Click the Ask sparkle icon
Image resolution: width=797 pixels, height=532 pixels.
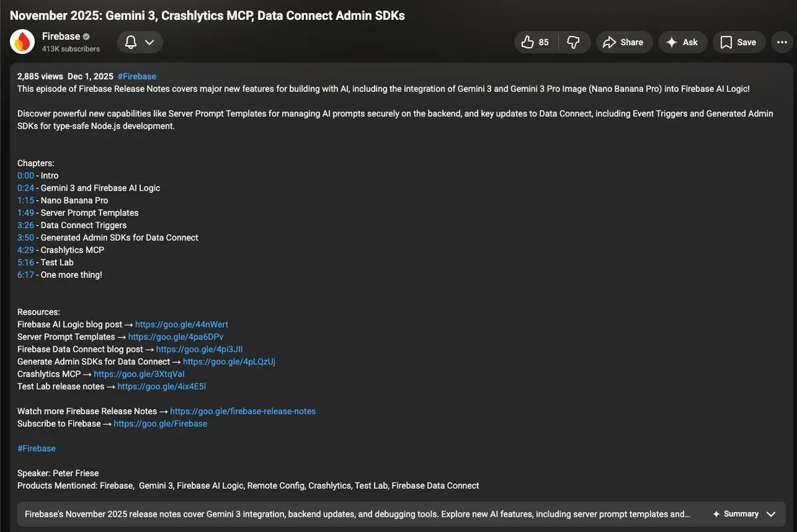(x=670, y=41)
